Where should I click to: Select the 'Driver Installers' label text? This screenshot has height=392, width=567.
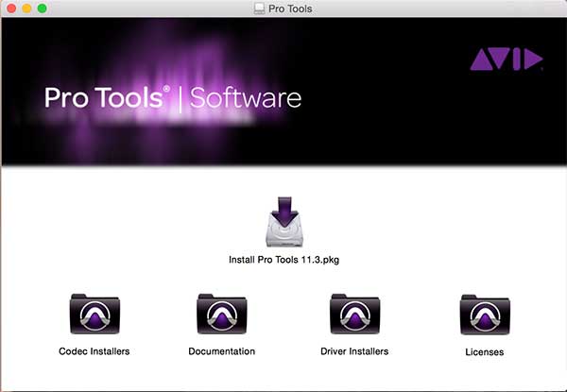coord(354,351)
